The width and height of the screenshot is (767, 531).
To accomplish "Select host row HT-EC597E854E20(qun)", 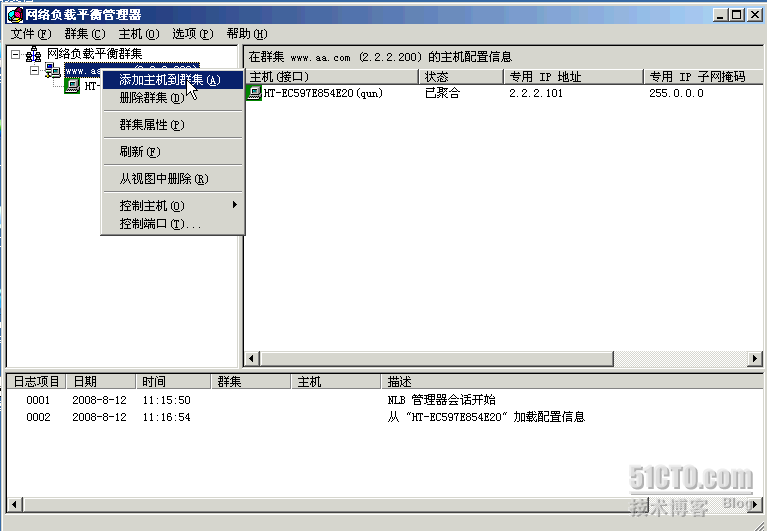I will (504, 93).
